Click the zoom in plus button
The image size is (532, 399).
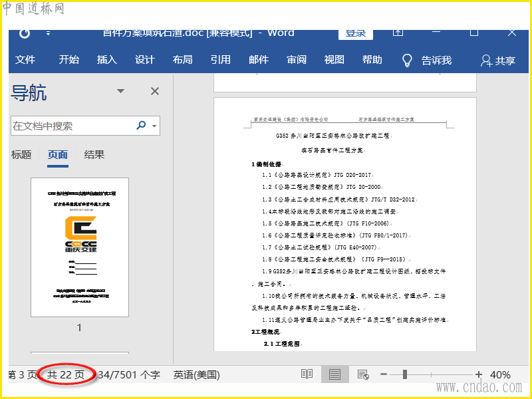(x=478, y=374)
